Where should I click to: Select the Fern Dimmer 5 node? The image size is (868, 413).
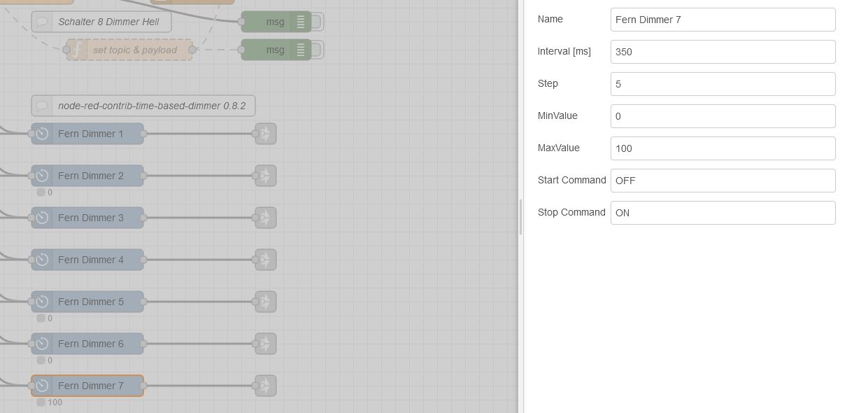point(87,302)
